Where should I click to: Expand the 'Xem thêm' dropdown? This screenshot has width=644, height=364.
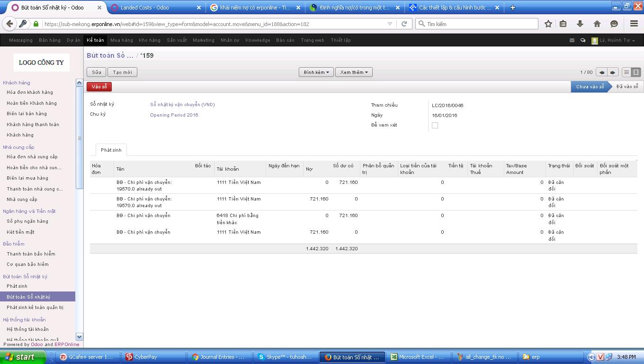point(354,72)
